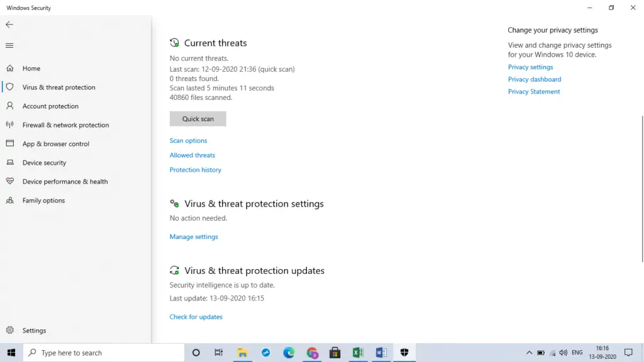Click the shield icon for virus protection
The height and width of the screenshot is (362, 644).
point(10,87)
